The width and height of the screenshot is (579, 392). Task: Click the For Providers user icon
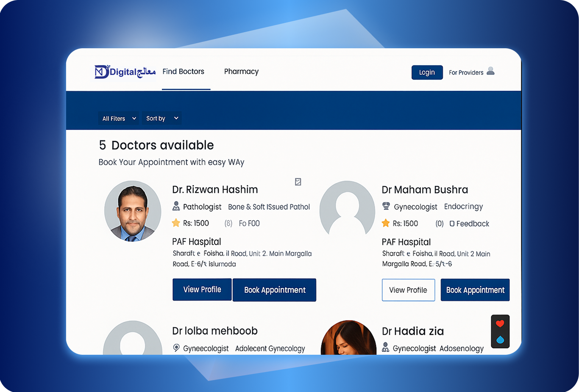(490, 71)
